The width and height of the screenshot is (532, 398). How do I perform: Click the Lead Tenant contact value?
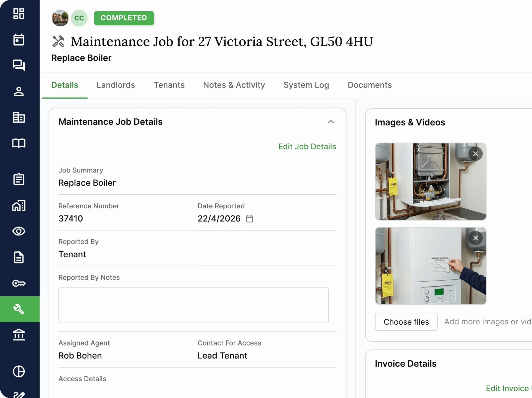[x=222, y=356]
